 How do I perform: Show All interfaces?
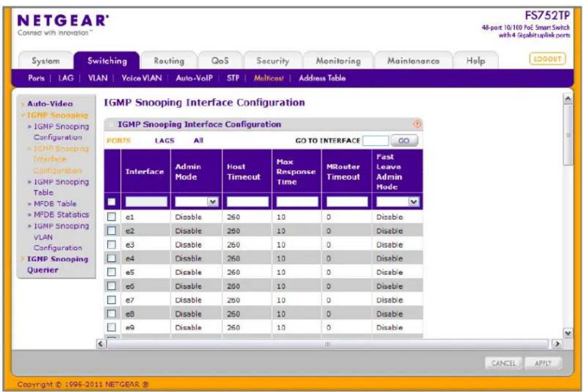pyautogui.click(x=198, y=140)
